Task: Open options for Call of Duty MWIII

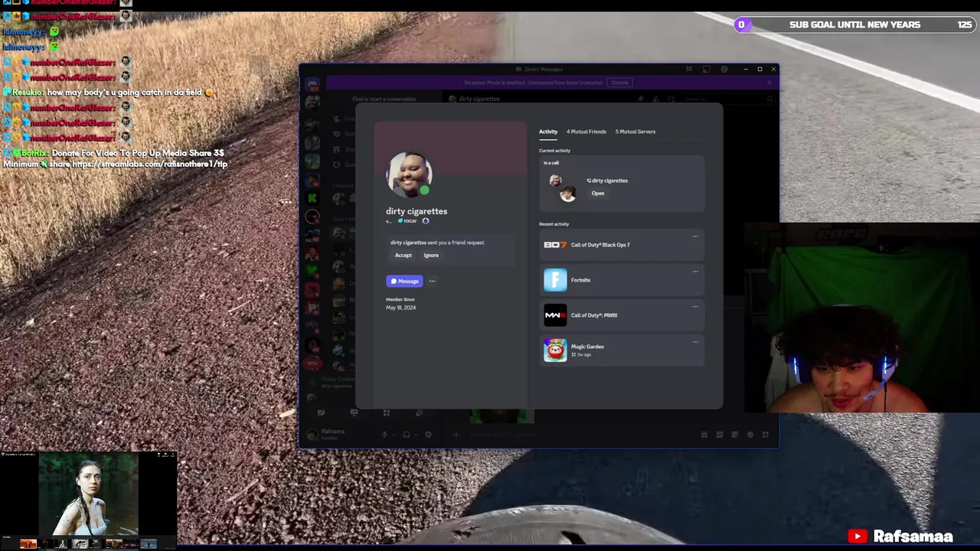Action: (695, 307)
